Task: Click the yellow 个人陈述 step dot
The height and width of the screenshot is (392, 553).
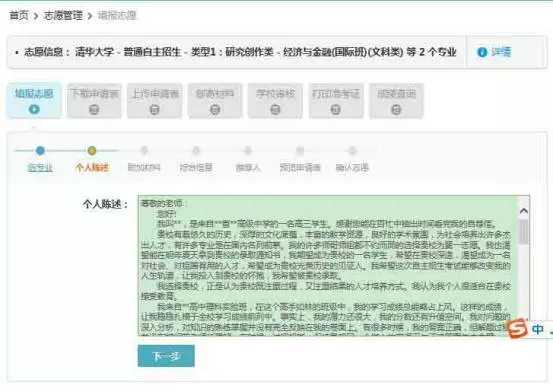Action: tap(92, 151)
